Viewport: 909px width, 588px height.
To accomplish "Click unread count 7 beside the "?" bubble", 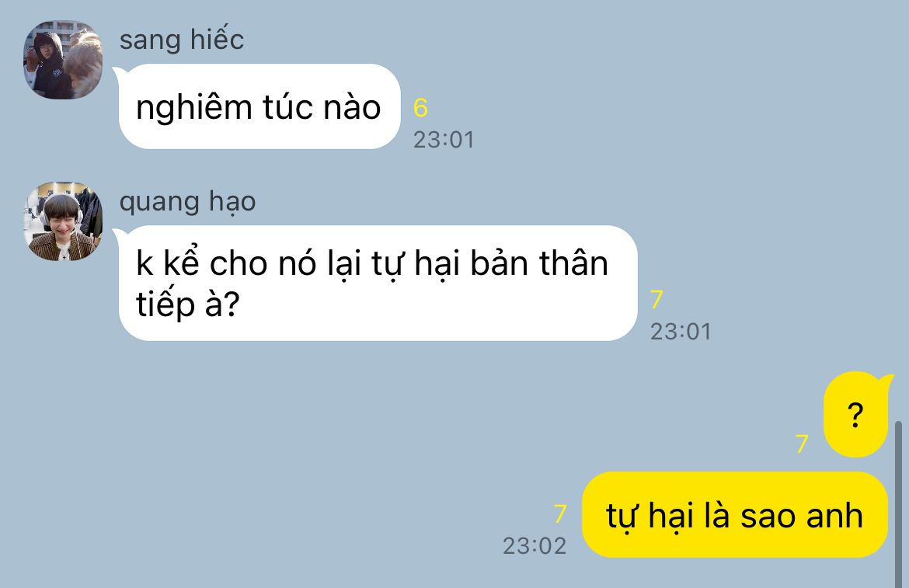I will [x=802, y=444].
